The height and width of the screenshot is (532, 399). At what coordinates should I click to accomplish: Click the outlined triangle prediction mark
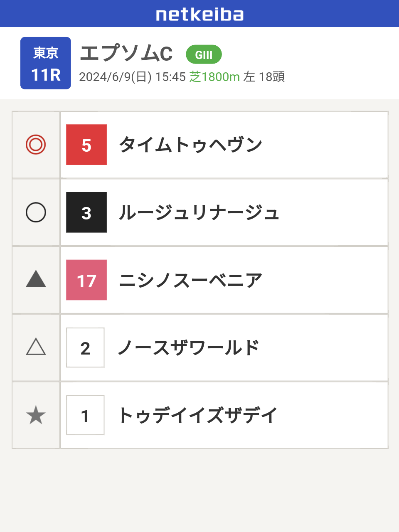pos(36,347)
